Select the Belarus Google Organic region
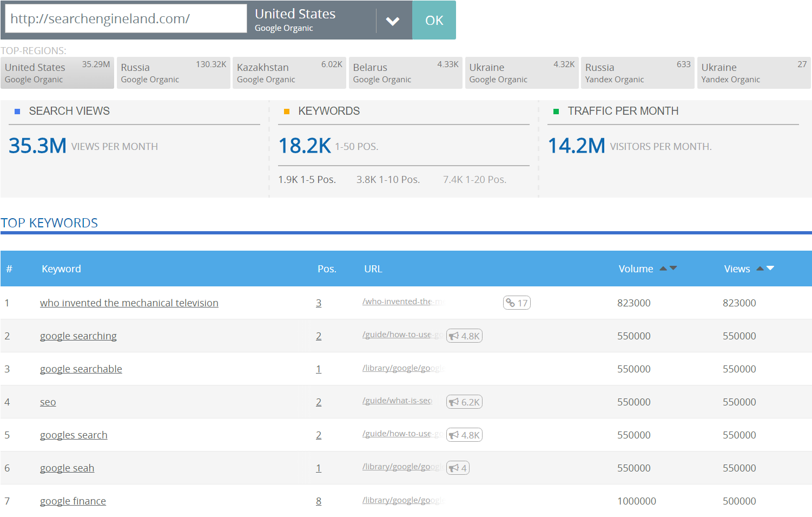812x517 pixels. point(406,73)
